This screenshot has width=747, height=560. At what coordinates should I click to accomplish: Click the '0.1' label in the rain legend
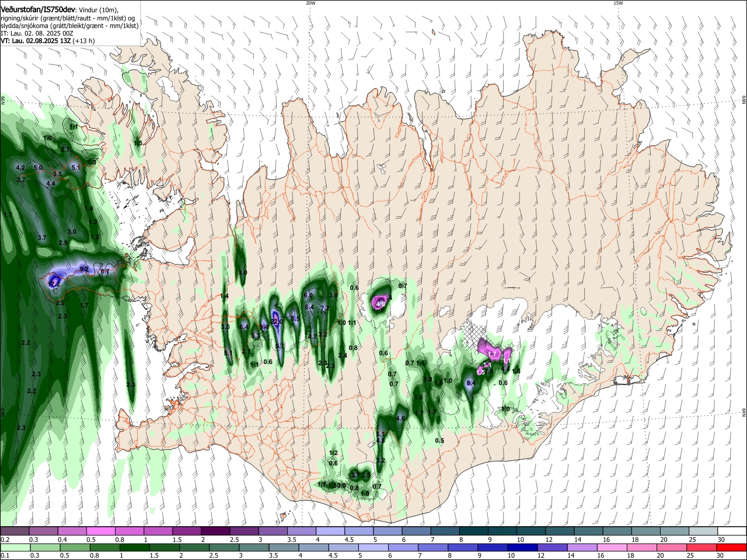5,556
